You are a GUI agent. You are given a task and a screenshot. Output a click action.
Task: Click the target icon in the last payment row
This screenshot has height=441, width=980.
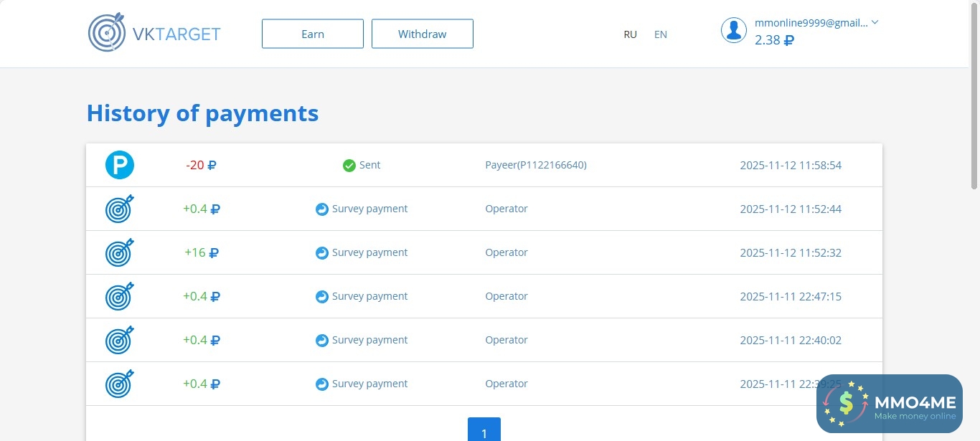point(120,384)
